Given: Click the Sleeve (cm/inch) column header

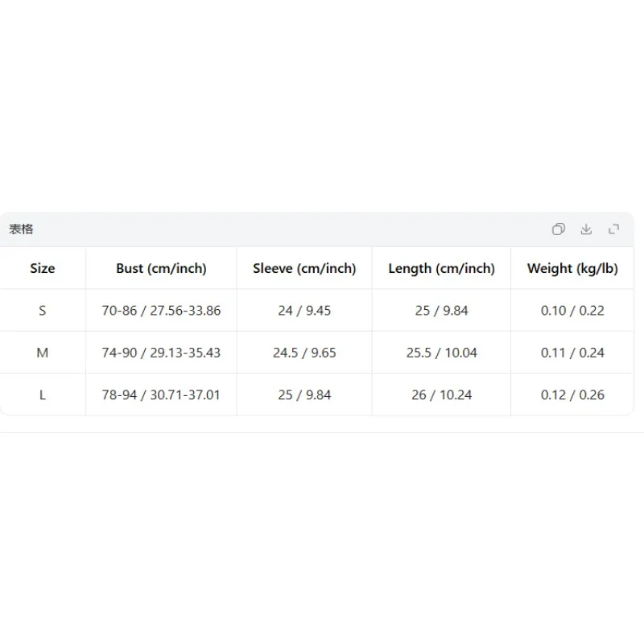Looking at the screenshot, I should point(304,268).
